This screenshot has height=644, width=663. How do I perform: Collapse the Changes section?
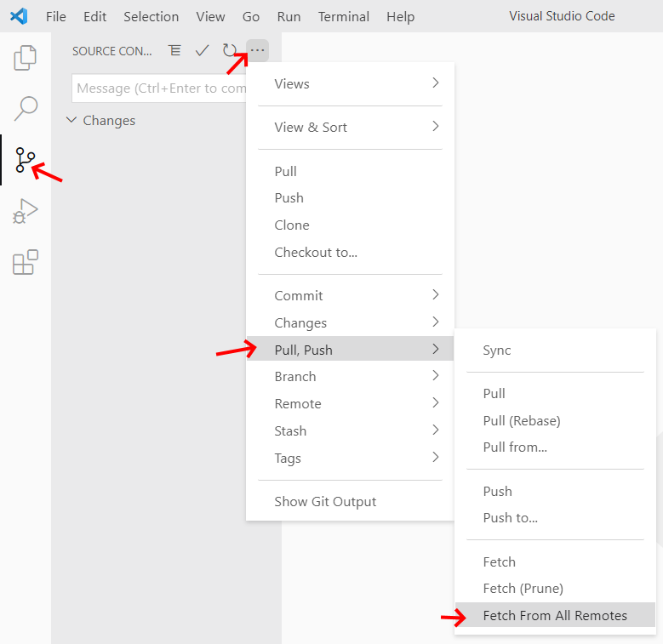(71, 121)
